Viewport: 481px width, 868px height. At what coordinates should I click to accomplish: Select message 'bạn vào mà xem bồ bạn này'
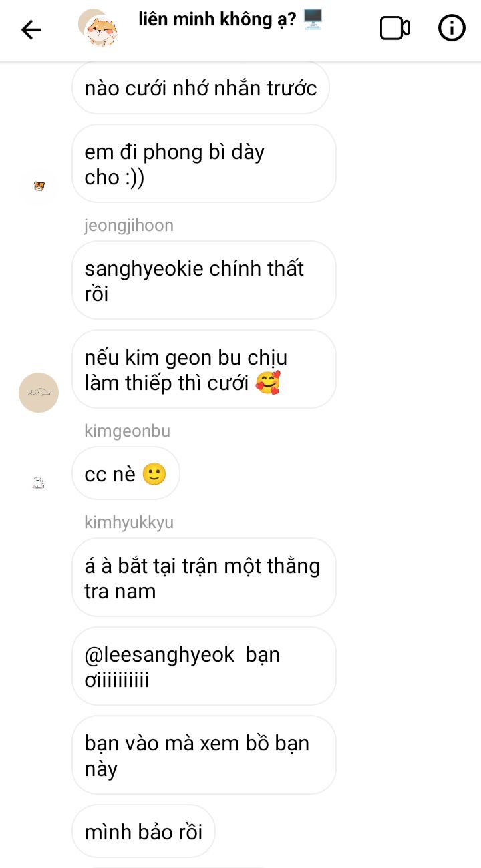pyautogui.click(x=204, y=755)
